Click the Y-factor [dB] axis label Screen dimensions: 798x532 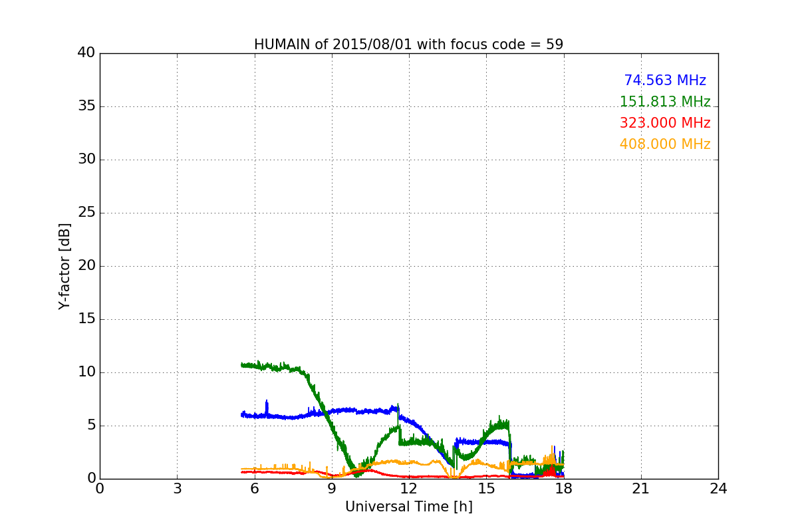pyautogui.click(x=65, y=266)
